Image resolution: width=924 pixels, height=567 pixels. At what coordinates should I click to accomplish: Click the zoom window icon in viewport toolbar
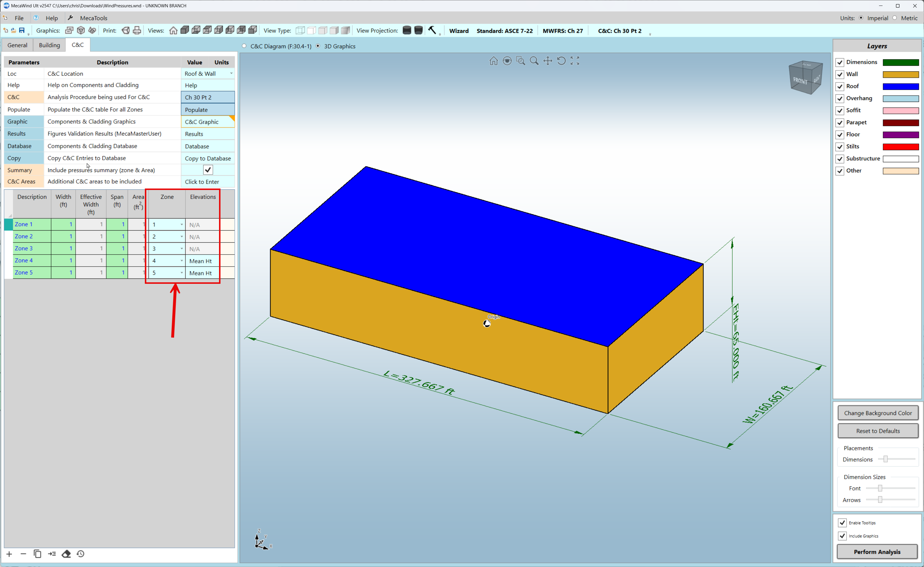coord(520,61)
